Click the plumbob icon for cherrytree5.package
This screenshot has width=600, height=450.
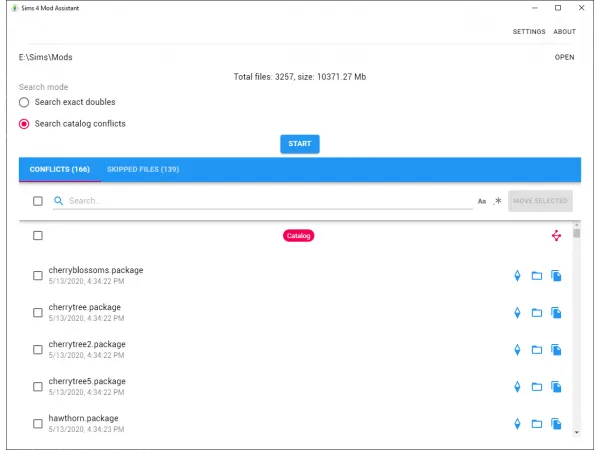517,387
